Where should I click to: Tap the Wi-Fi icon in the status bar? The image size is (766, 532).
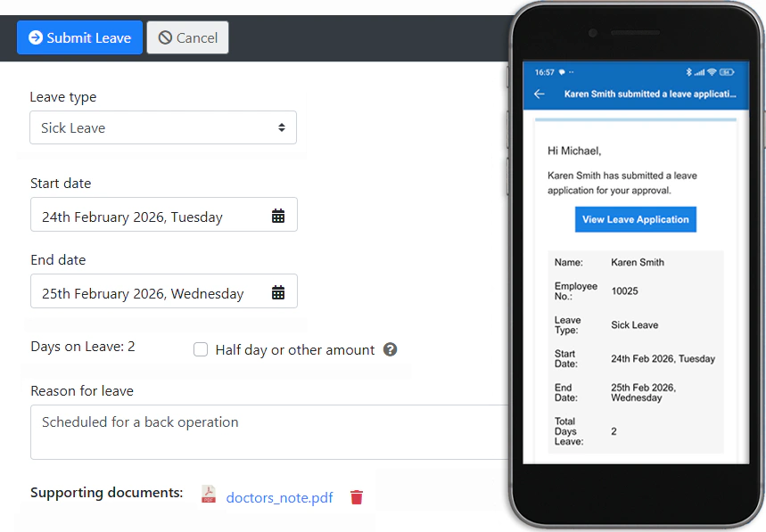(710, 71)
